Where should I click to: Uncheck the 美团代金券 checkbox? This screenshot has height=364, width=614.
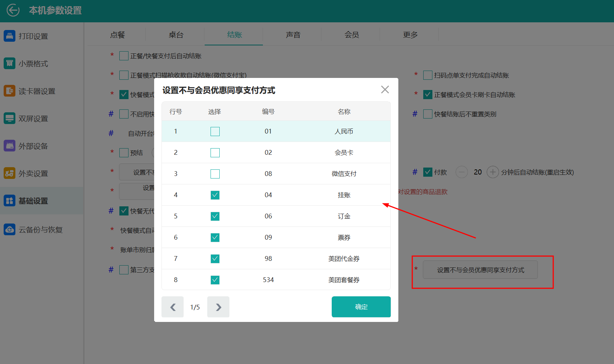[x=215, y=259]
